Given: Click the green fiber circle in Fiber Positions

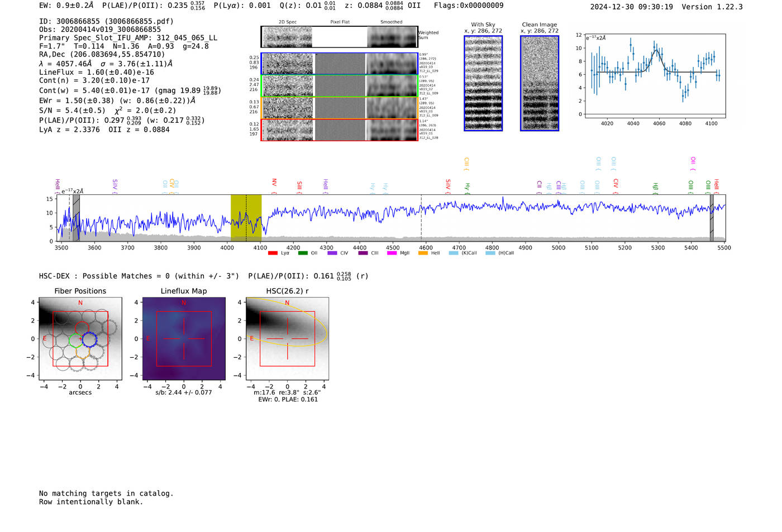Looking at the screenshot, I should coord(76,339).
